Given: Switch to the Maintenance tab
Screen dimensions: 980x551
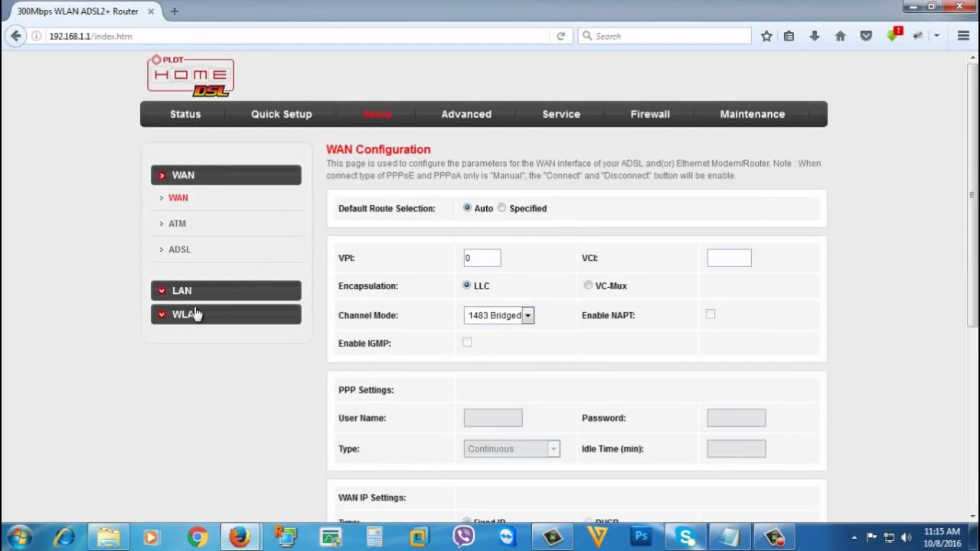Looking at the screenshot, I should [753, 114].
